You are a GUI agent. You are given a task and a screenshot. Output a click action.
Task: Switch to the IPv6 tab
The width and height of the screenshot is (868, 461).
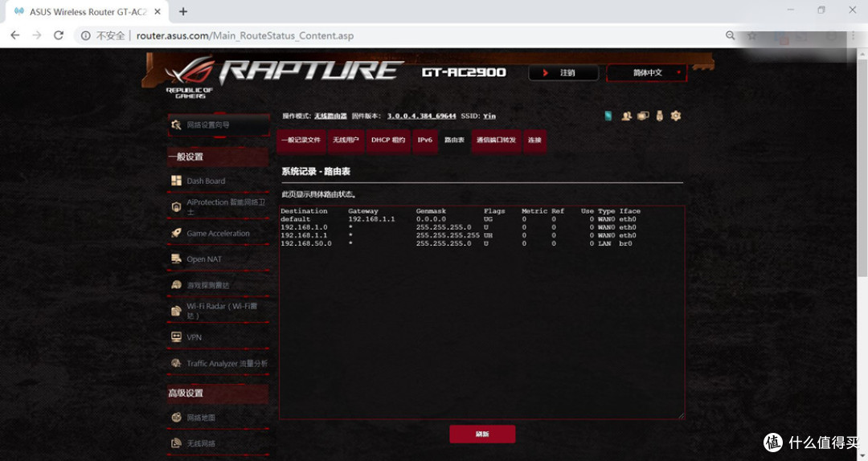424,140
